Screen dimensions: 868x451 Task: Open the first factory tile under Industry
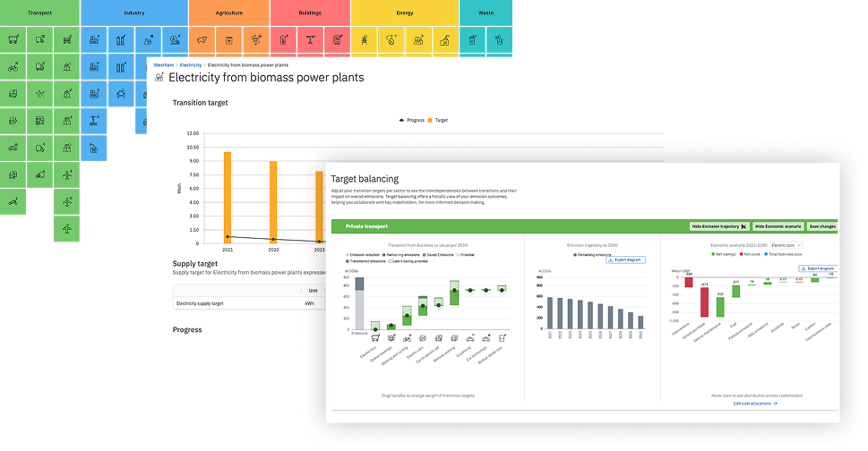pyautogui.click(x=94, y=39)
